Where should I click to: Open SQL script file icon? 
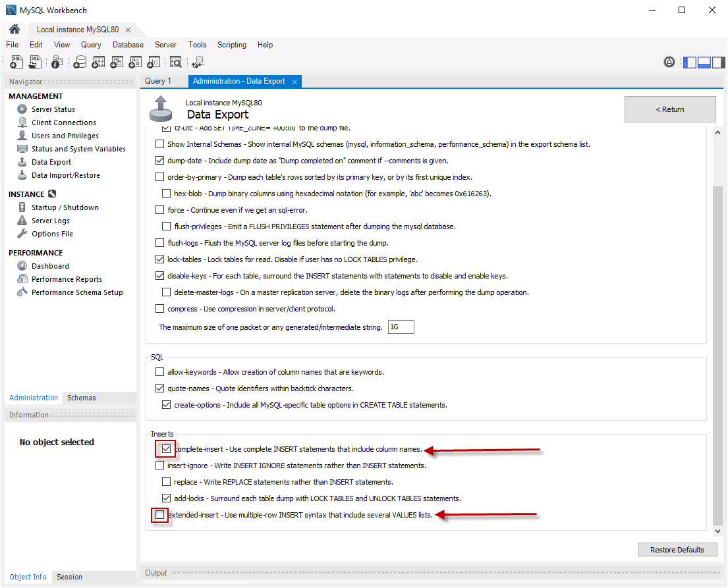point(36,62)
